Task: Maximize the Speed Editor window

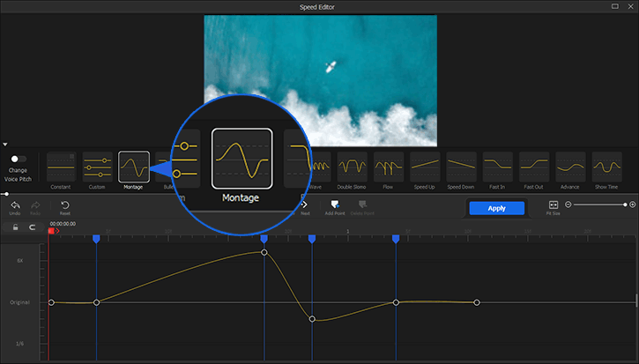Action: [x=614, y=6]
